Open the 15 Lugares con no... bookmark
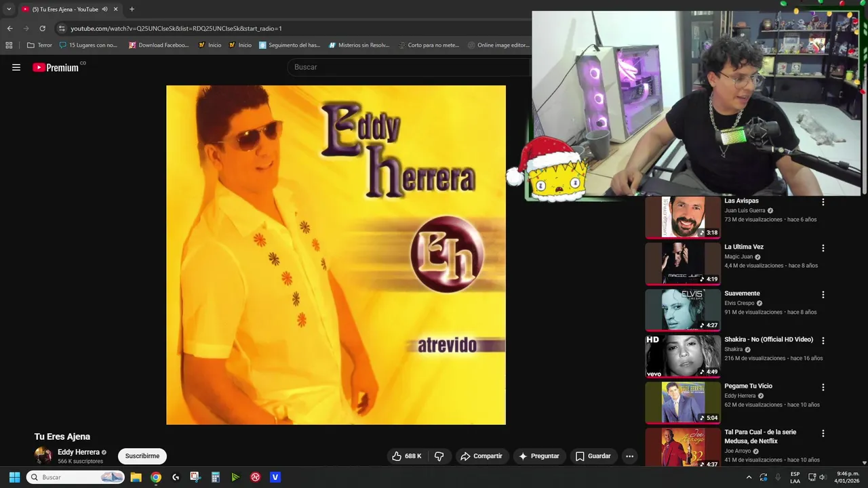Screen dimensions: 868x488 coord(88,45)
